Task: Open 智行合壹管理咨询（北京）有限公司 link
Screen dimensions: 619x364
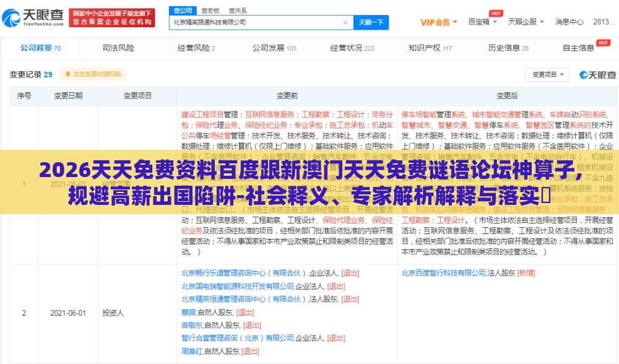Action: [237, 339]
